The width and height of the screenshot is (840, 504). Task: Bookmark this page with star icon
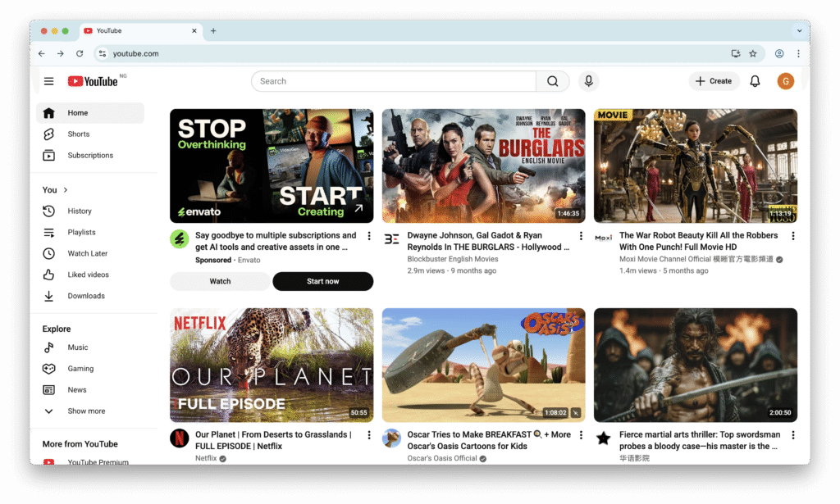click(753, 54)
